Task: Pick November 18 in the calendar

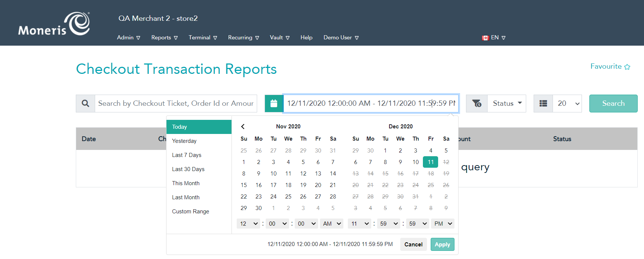Action: [288, 185]
